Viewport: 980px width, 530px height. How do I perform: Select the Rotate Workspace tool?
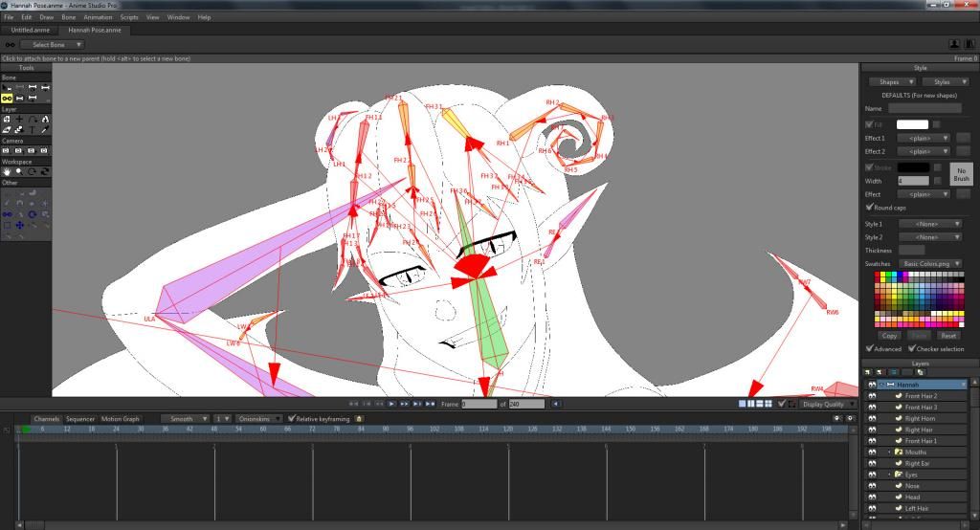click(32, 171)
